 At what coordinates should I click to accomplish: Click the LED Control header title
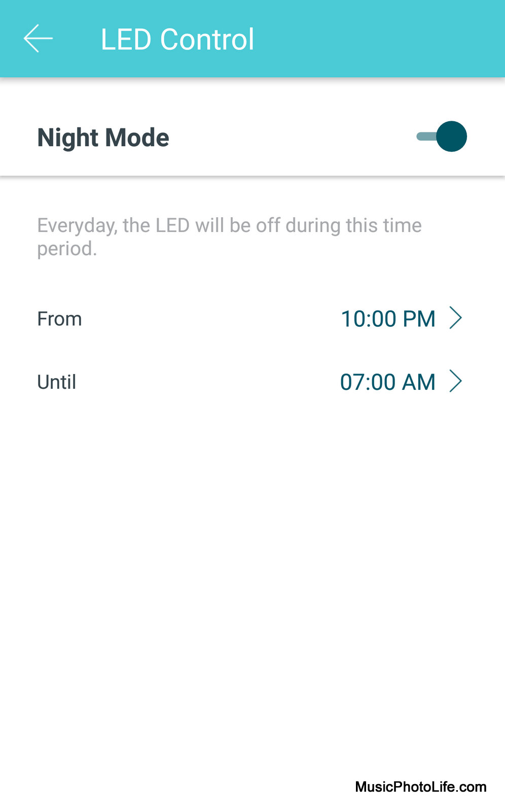[177, 39]
